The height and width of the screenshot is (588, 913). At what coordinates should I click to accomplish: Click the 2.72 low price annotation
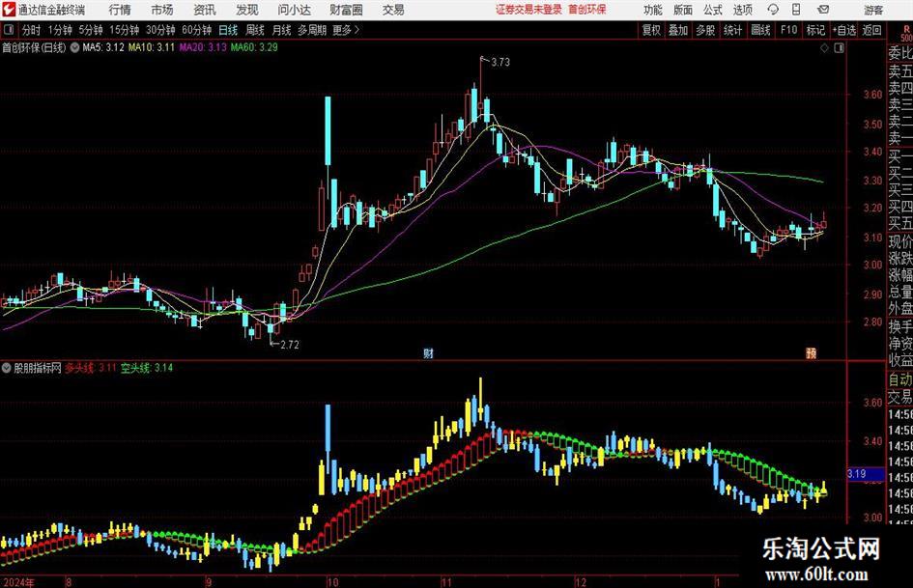[x=290, y=345]
